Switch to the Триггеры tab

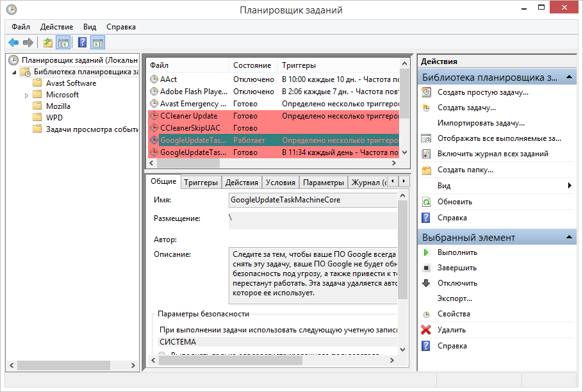coord(201,183)
